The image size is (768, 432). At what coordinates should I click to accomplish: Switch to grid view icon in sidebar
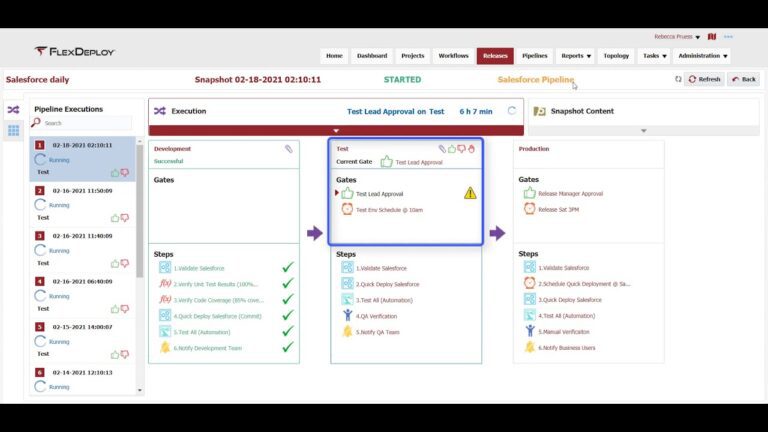point(13,130)
